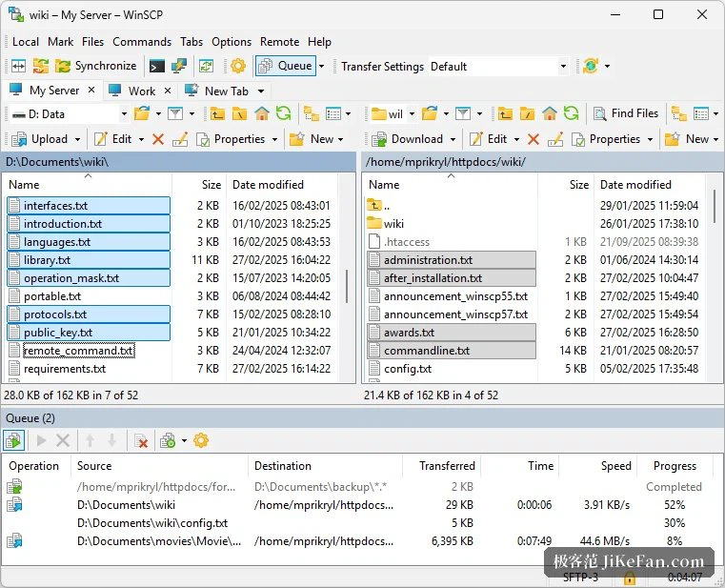This screenshot has height=588, width=725.
Task: Open the Local menu
Action: 26,42
